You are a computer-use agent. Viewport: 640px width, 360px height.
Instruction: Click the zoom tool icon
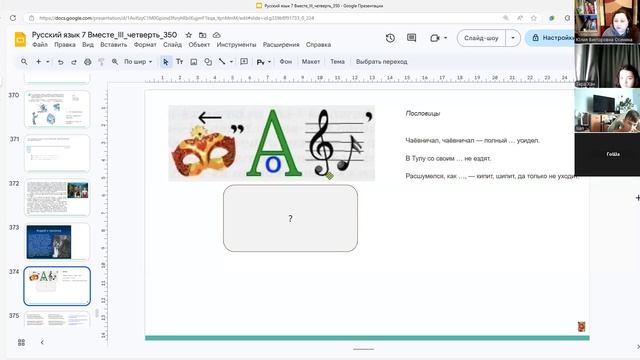coord(115,62)
